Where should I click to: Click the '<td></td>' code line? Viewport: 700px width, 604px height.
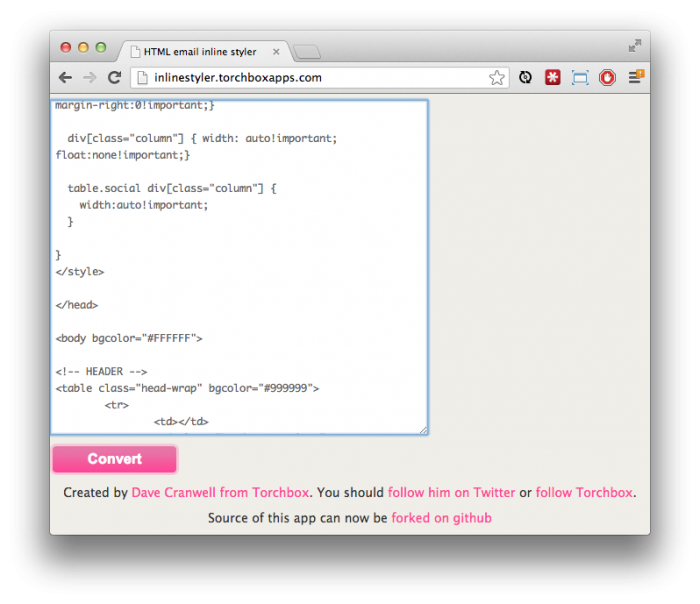[181, 421]
